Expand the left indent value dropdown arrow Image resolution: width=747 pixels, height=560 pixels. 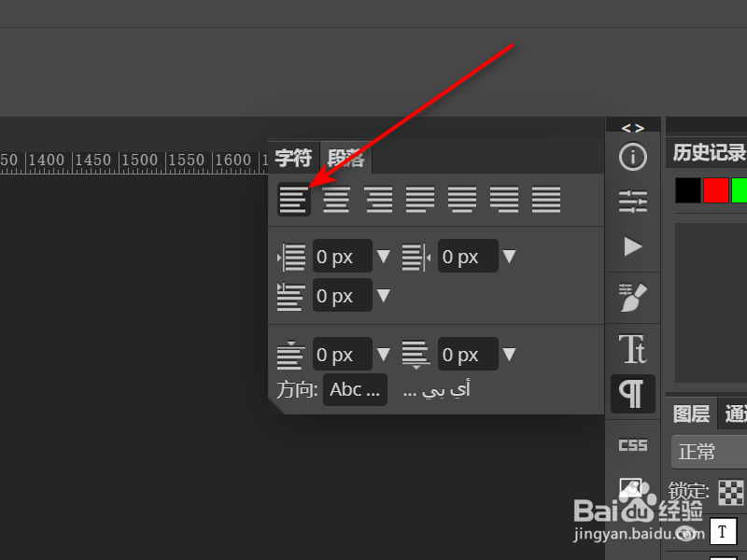click(383, 257)
